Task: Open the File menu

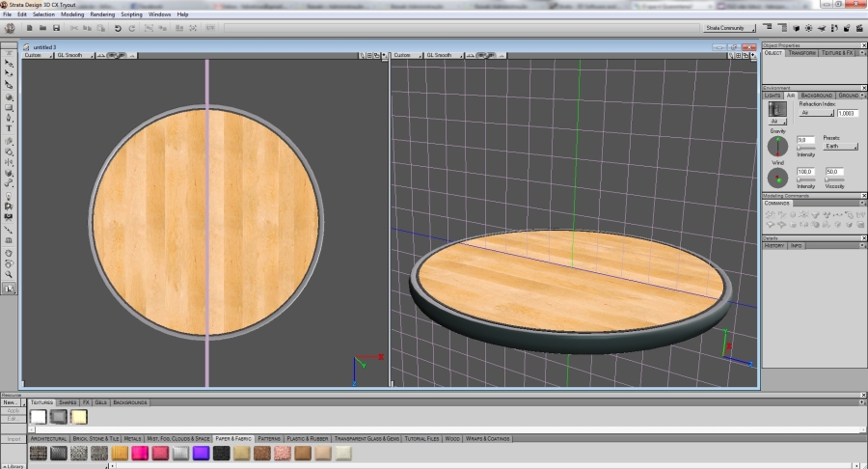Action: pyautogui.click(x=7, y=14)
